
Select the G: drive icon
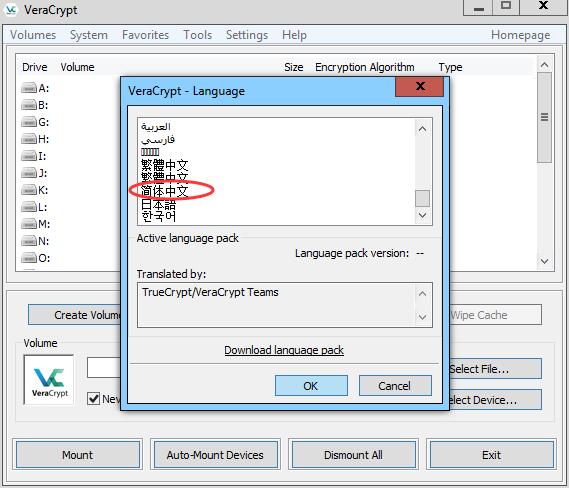pos(29,122)
